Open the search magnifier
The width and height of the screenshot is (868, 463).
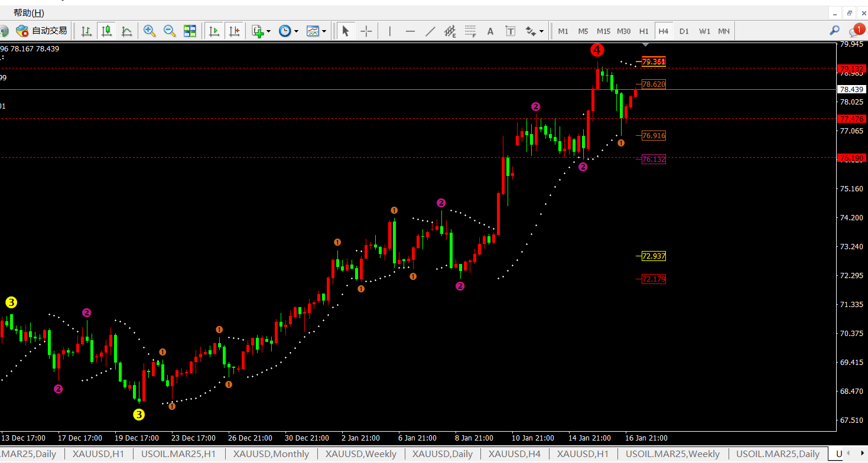click(x=834, y=30)
